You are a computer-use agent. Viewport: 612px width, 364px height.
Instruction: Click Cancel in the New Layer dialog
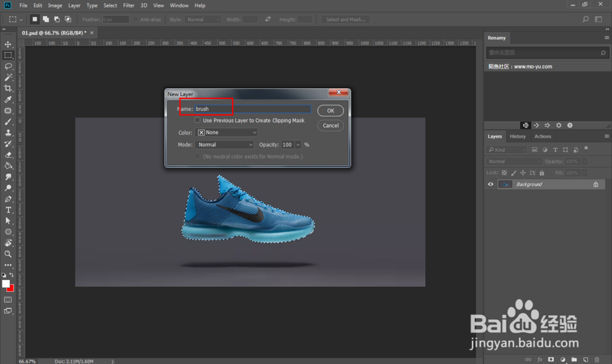pyautogui.click(x=330, y=125)
